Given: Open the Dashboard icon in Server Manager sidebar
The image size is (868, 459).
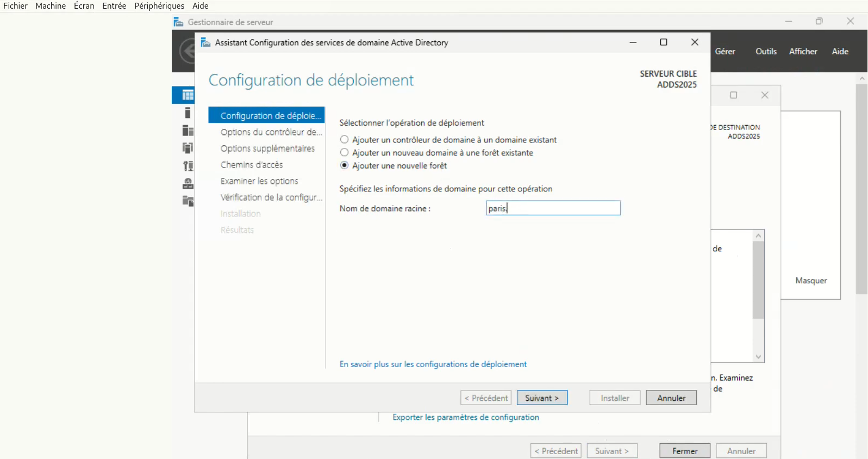Looking at the screenshot, I should 188,95.
